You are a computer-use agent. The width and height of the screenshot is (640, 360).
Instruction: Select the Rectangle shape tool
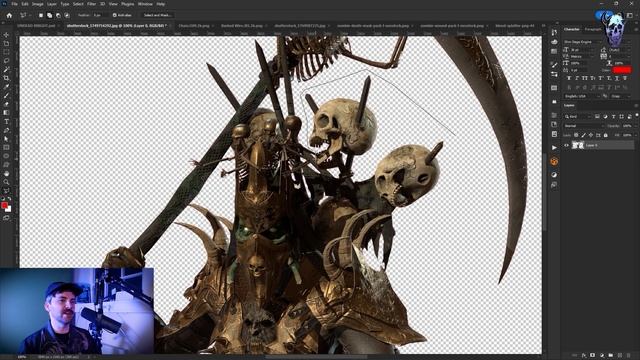pos(6,147)
